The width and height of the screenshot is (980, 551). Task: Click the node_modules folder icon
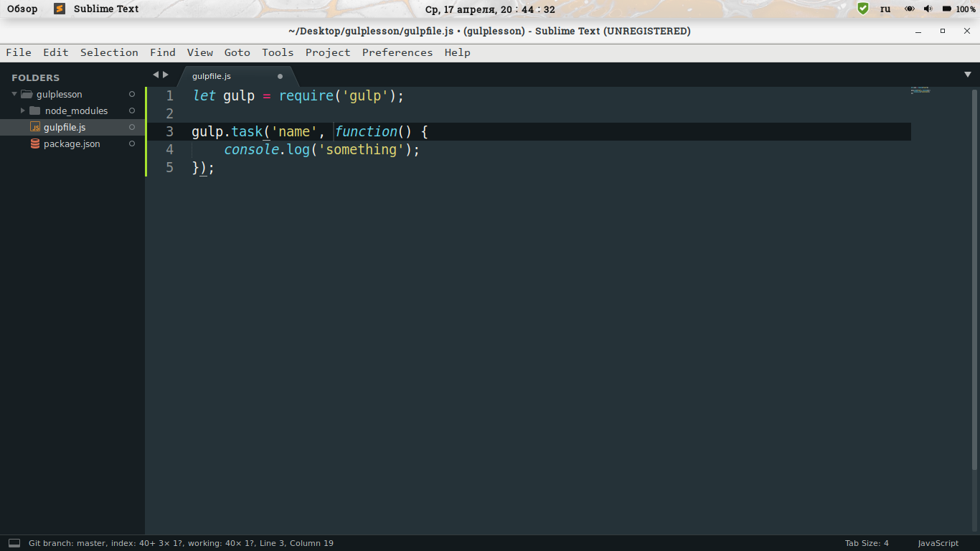pyautogui.click(x=35, y=110)
